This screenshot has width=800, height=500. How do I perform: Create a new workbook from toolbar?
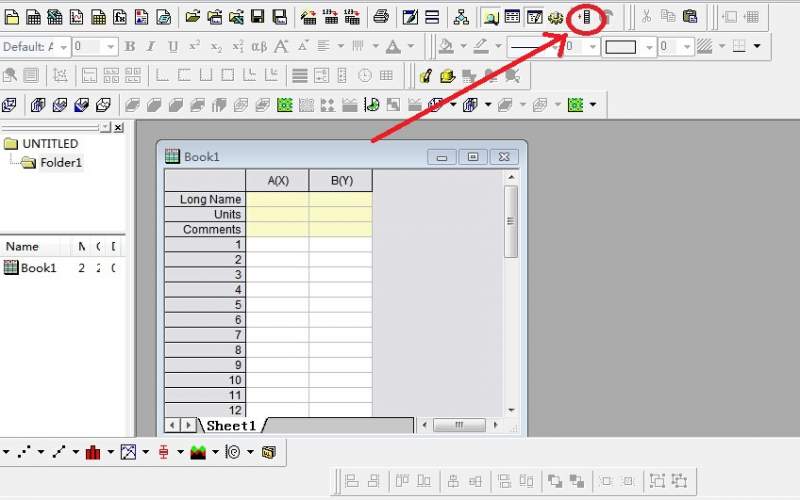[x=33, y=17]
